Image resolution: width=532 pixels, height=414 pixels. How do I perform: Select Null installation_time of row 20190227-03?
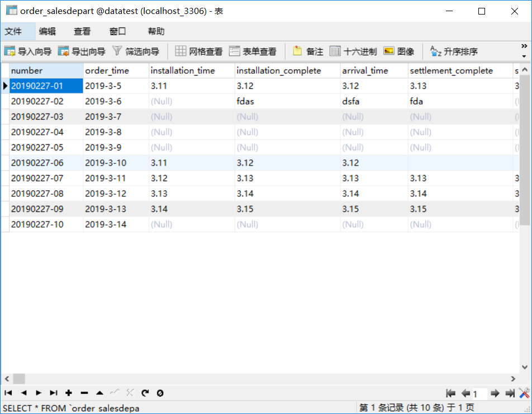pyautogui.click(x=192, y=116)
